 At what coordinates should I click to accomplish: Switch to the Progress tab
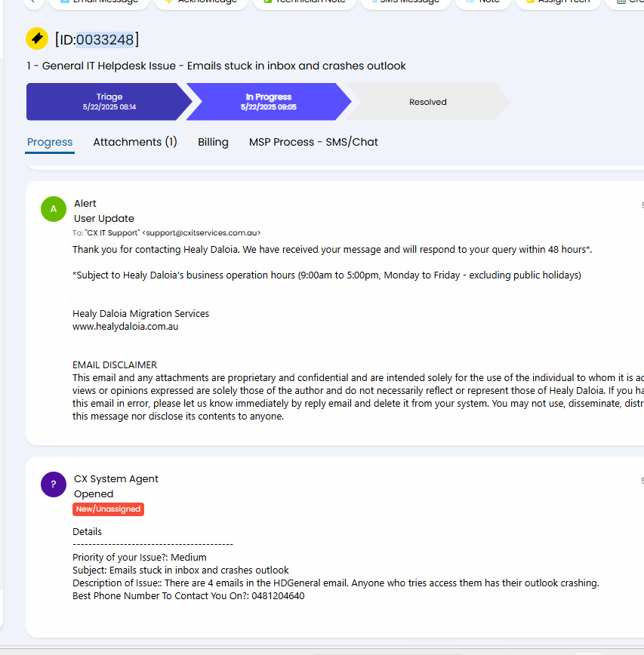coord(50,142)
